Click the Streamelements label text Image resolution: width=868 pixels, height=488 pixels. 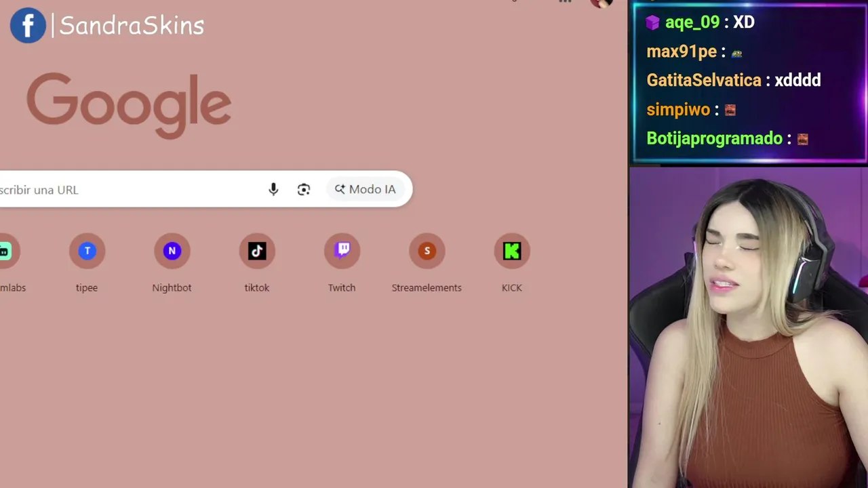pyautogui.click(x=427, y=287)
